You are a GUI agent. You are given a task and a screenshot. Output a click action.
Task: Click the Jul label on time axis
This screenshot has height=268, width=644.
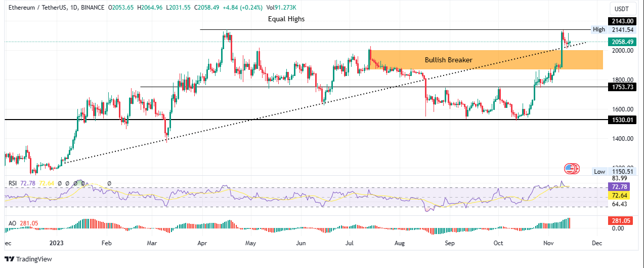coord(350,243)
